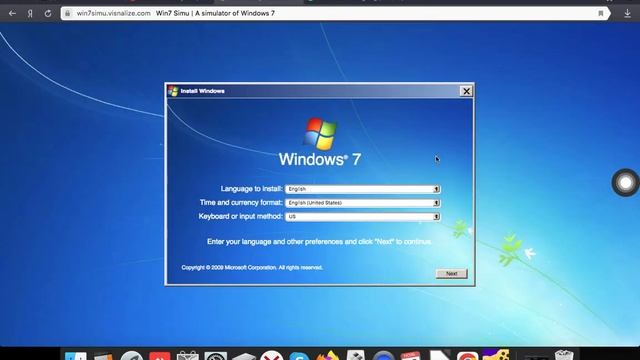
Task: Click Next in Install Windows
Action: [451, 274]
